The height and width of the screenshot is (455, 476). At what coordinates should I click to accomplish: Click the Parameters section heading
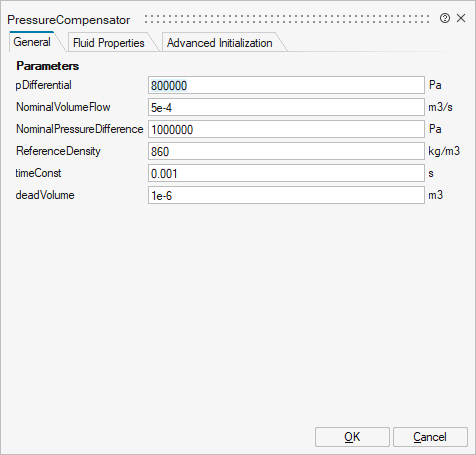(x=48, y=66)
